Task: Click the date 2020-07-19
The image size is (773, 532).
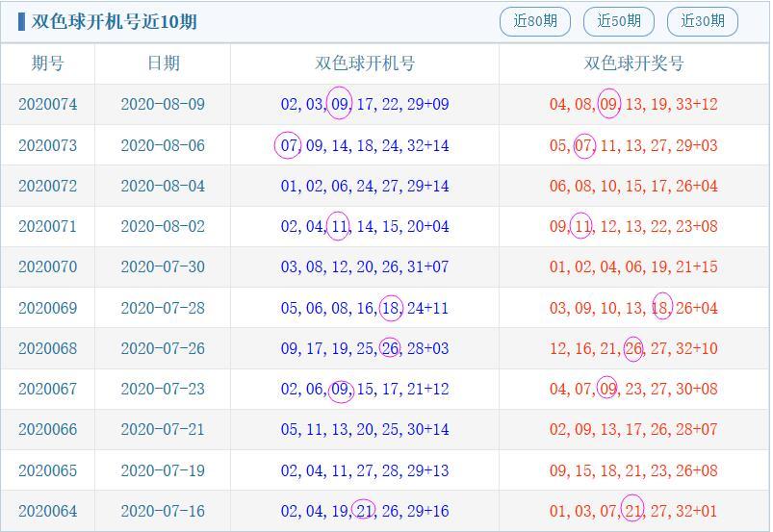Action: point(163,470)
